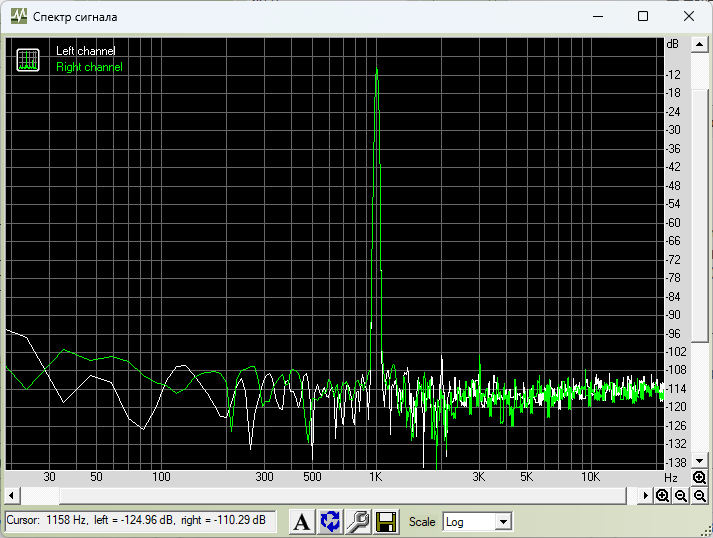
Task: Zoom out horizontally with minus magnifier
Action: coord(681,495)
